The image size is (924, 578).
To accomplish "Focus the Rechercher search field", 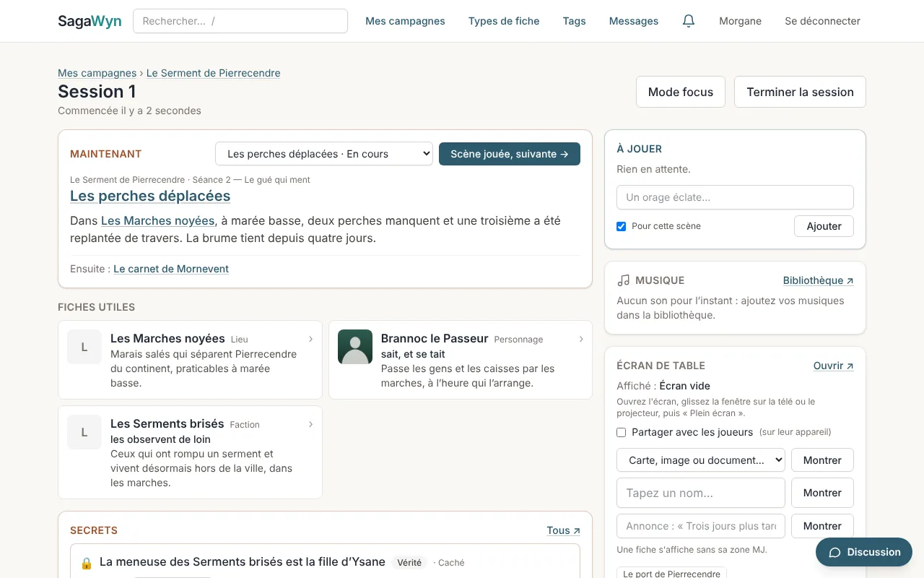I will coord(240,21).
